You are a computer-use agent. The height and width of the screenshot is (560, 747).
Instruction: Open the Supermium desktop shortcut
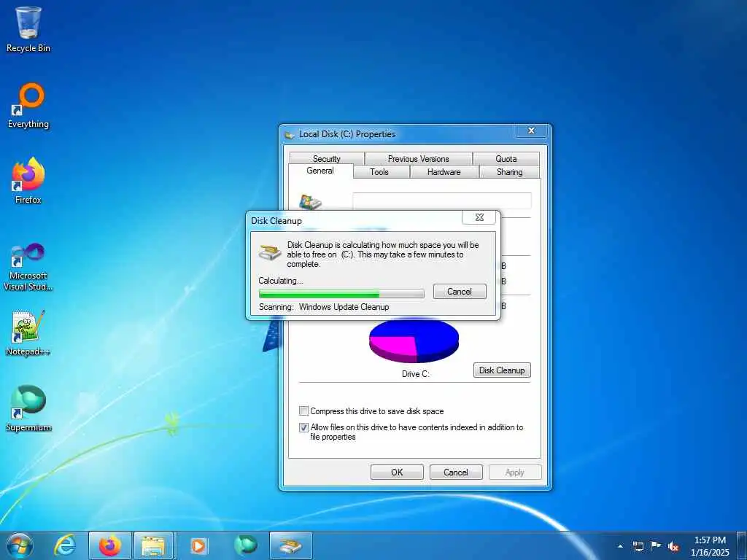pos(28,408)
